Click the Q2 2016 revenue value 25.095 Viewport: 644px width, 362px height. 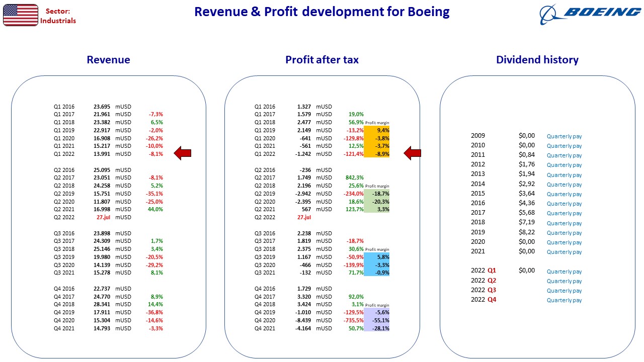pos(101,170)
